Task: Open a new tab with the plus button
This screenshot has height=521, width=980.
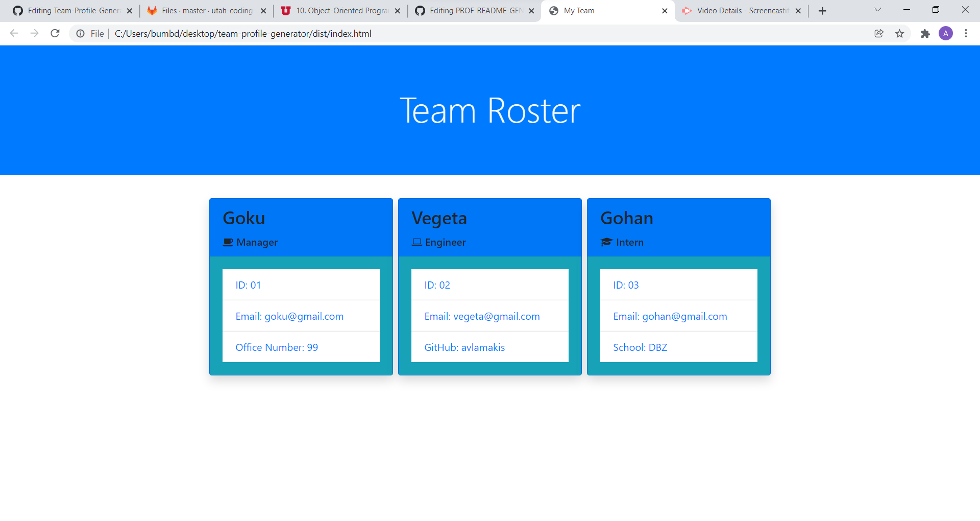Action: [822, 10]
